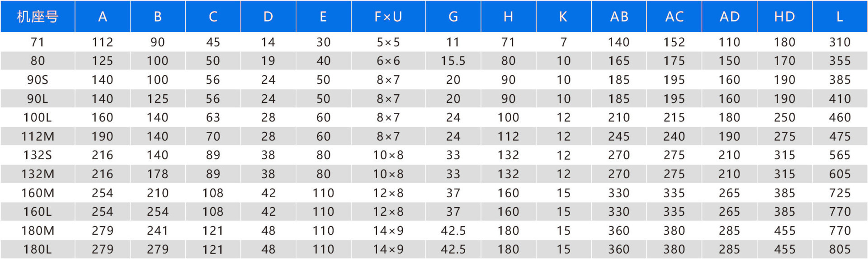Select the AB column header
Viewport: 868px width, 259px height.
click(619, 17)
